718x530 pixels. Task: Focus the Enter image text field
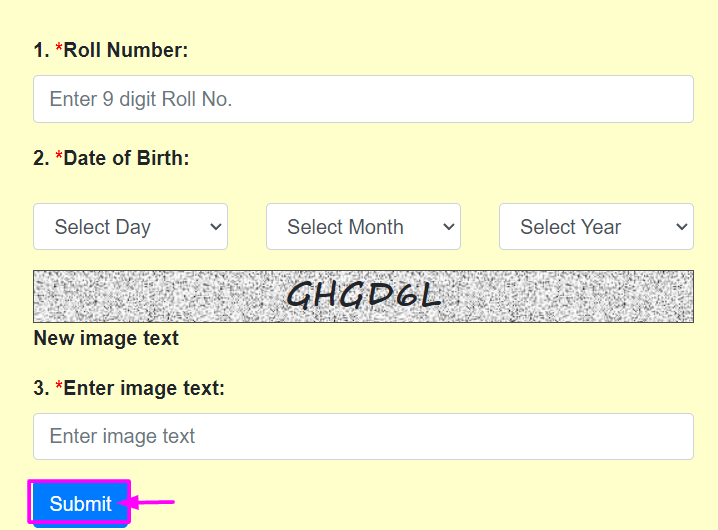coord(363,436)
